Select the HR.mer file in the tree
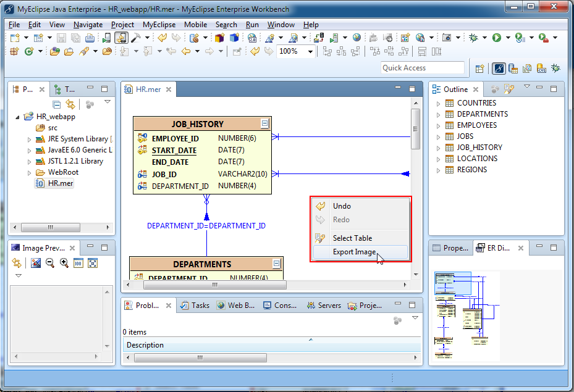The height and width of the screenshot is (392, 574). point(60,183)
